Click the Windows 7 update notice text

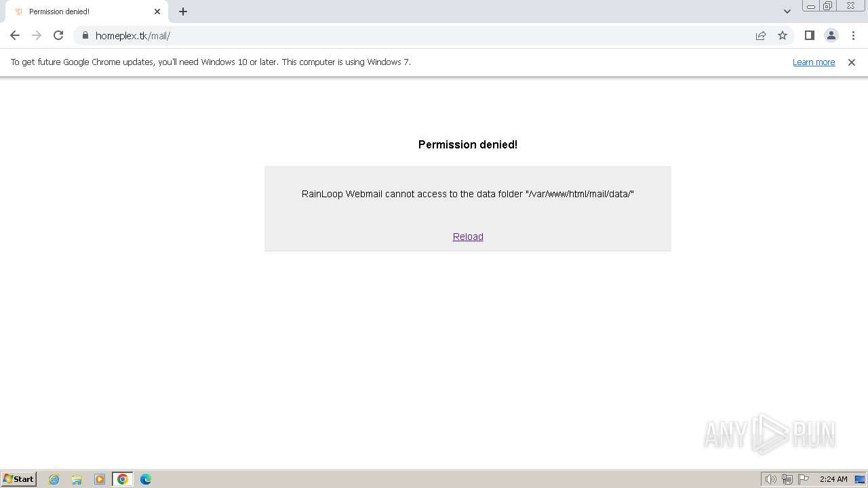[x=211, y=62]
